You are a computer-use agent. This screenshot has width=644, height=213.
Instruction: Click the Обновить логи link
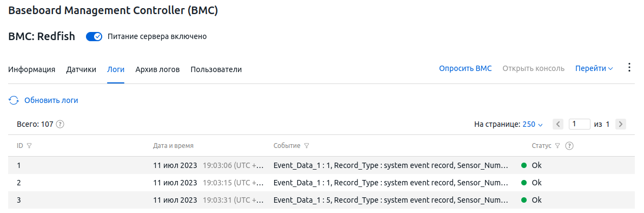51,100
